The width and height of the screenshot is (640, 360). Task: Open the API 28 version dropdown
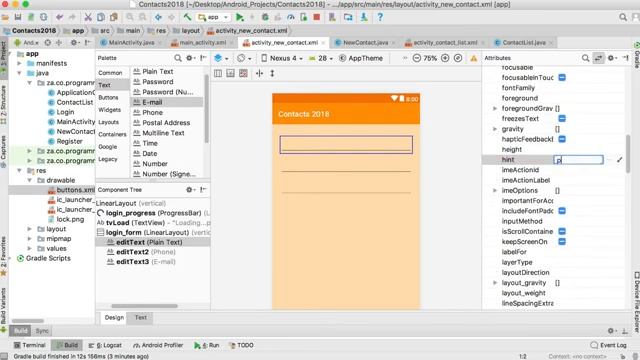pyautogui.click(x=321, y=58)
